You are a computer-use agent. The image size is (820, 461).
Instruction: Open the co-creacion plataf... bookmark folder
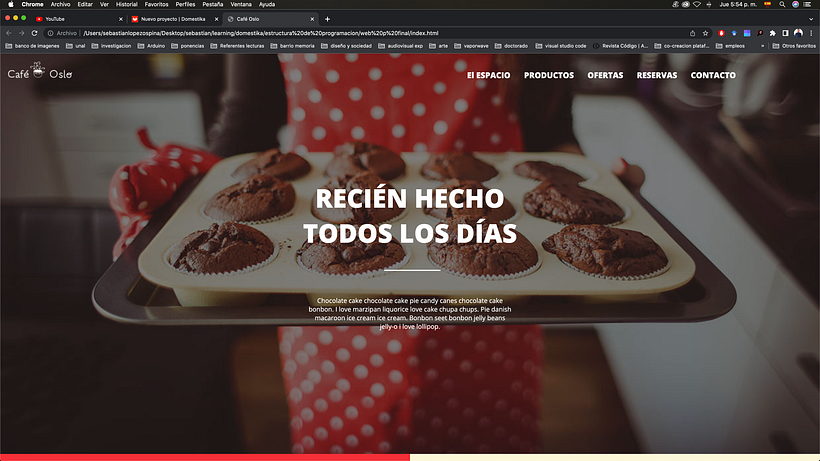(681, 46)
